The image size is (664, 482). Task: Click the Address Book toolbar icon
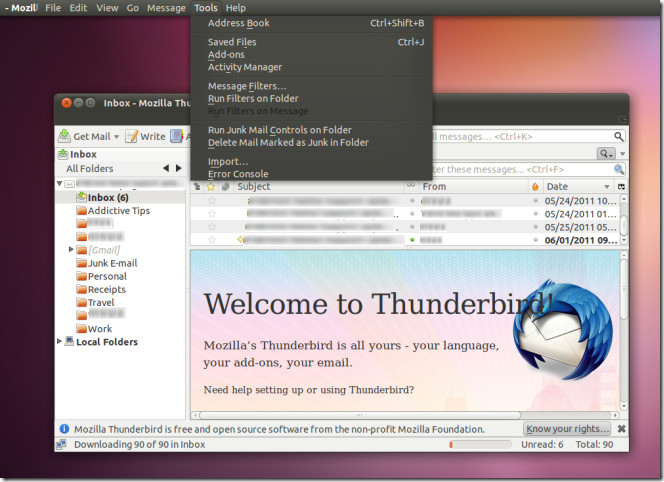click(176, 136)
